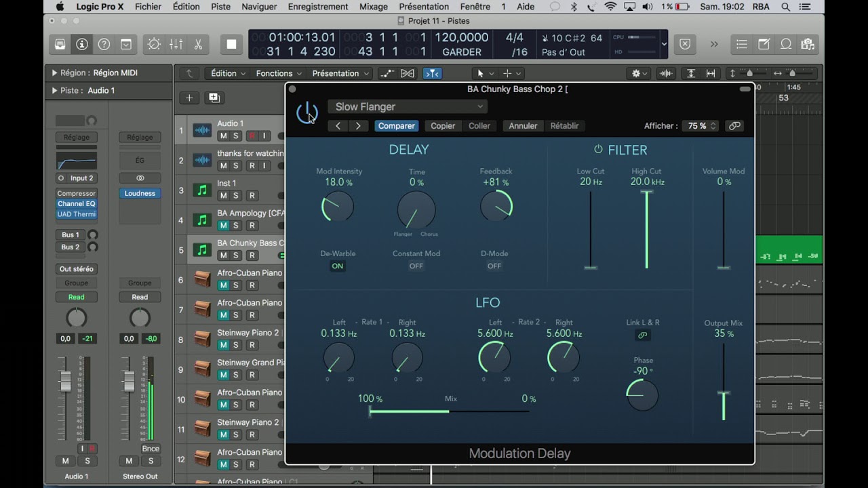This screenshot has width=868, height=488.
Task: Toggle the Filter power icon
Action: [598, 149]
